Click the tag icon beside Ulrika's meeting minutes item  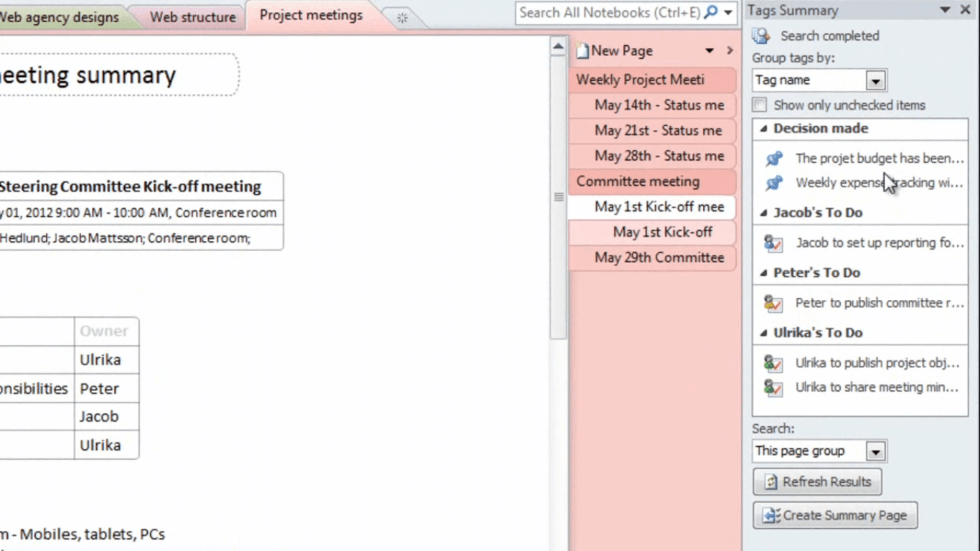point(774,387)
